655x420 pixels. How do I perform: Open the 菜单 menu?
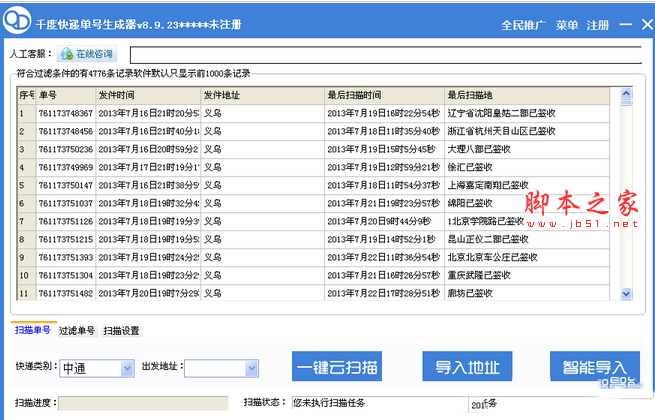567,25
